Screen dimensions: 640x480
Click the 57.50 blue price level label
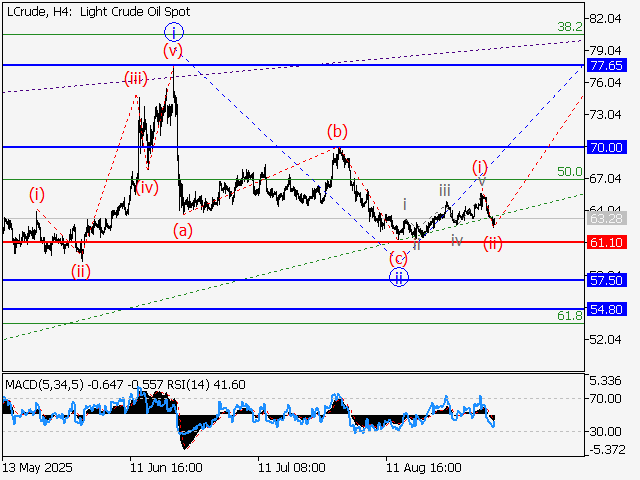pyautogui.click(x=606, y=283)
